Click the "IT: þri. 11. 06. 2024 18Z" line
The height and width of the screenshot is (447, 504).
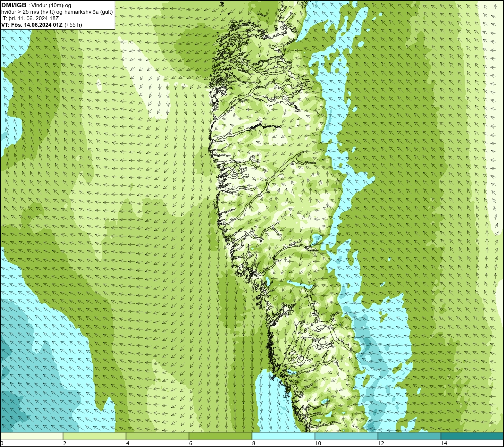click(x=30, y=18)
